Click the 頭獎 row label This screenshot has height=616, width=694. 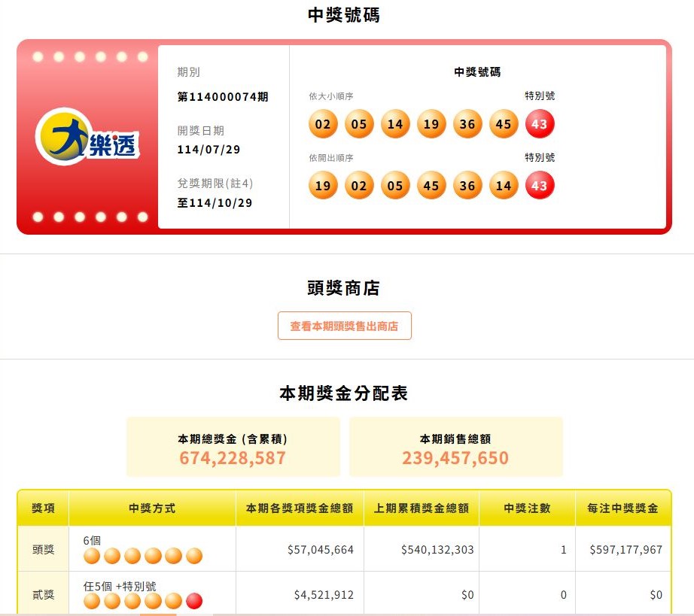44,549
